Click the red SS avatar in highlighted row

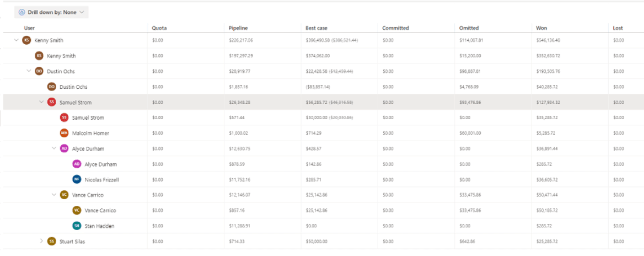point(51,102)
